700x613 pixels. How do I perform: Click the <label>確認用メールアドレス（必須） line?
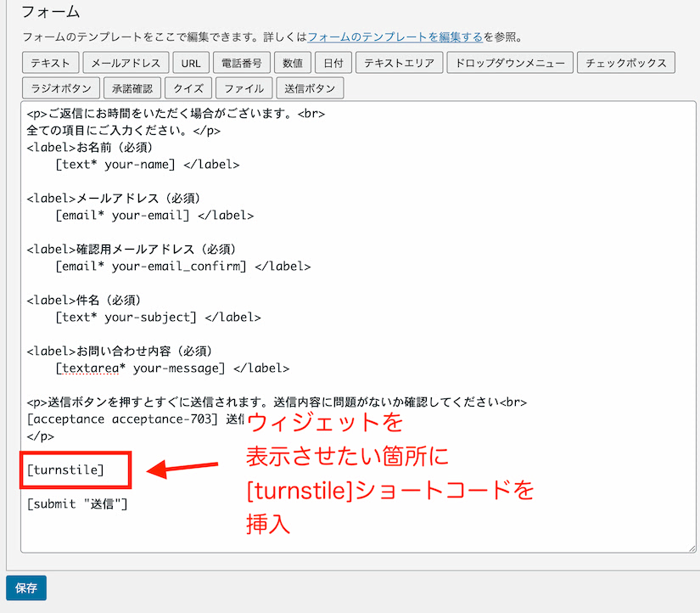pos(132,250)
